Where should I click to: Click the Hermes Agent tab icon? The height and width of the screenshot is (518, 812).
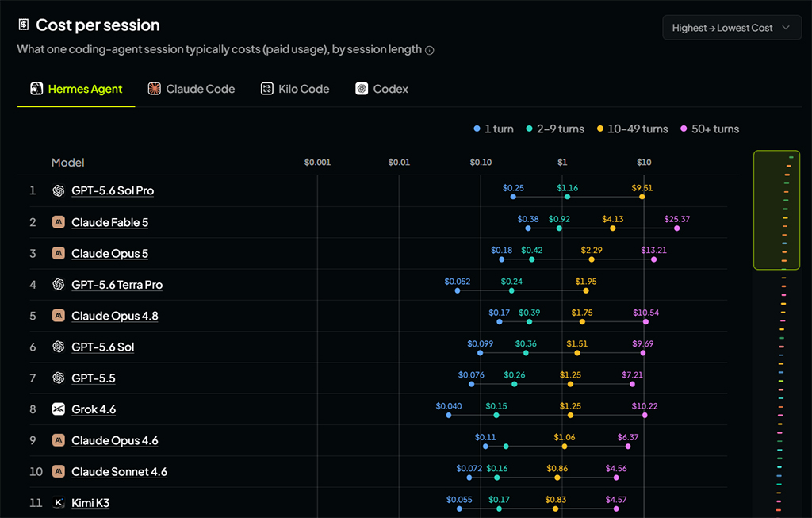pos(36,89)
